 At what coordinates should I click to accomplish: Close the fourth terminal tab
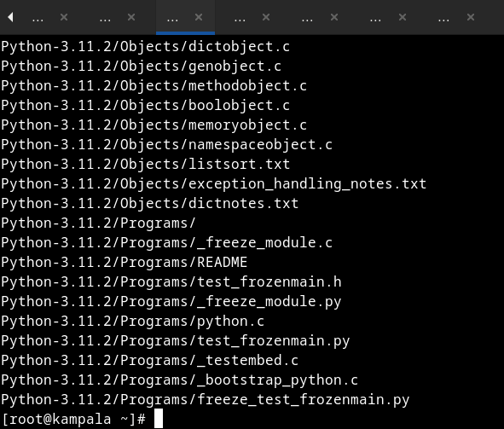coord(266,17)
